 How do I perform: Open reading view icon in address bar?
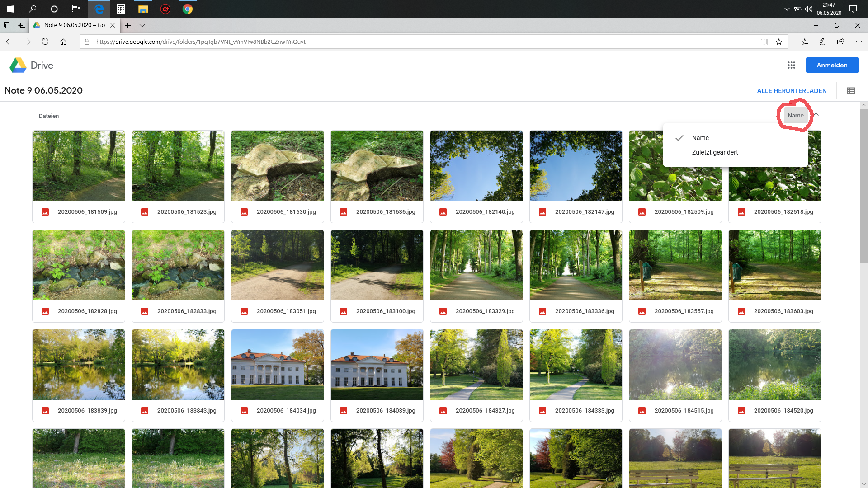[764, 42]
